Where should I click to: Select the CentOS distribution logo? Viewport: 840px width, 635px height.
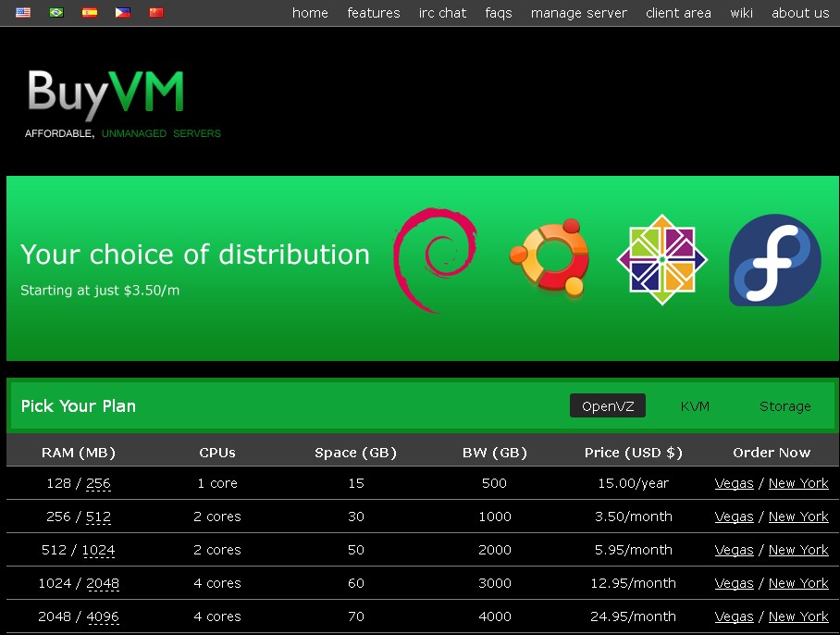coord(661,260)
